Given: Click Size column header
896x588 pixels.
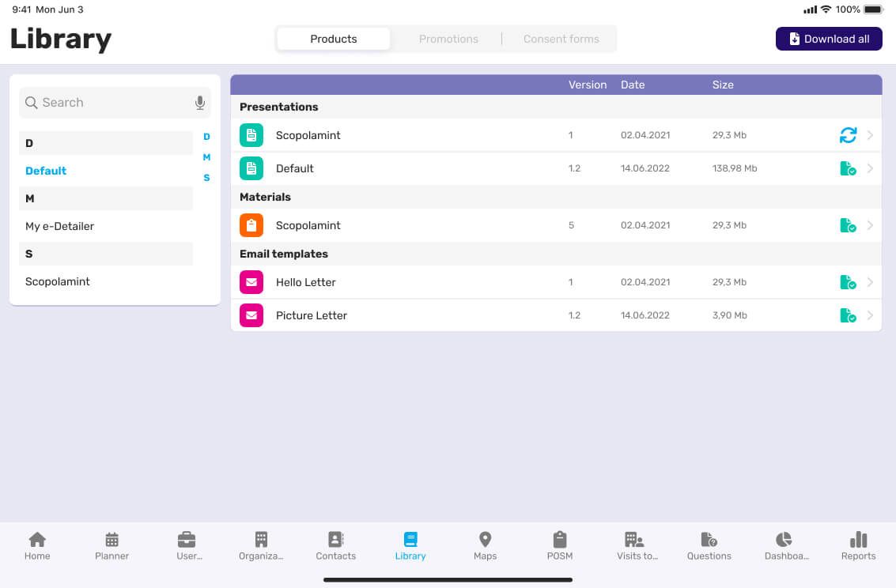Looking at the screenshot, I should pyautogui.click(x=723, y=85).
